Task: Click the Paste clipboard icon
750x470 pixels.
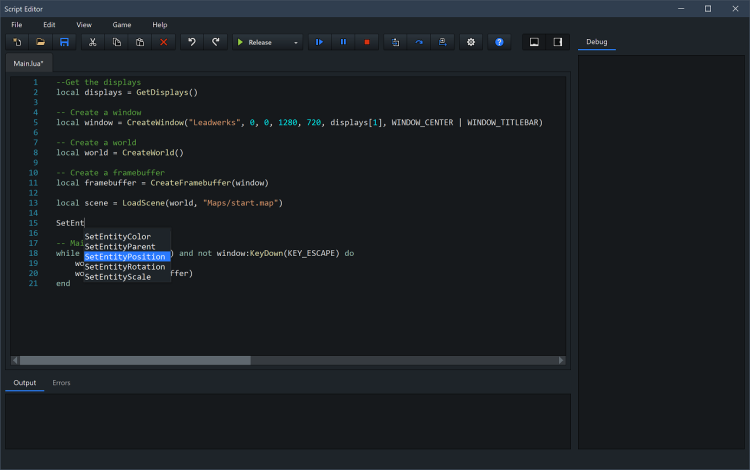Action: [x=140, y=42]
